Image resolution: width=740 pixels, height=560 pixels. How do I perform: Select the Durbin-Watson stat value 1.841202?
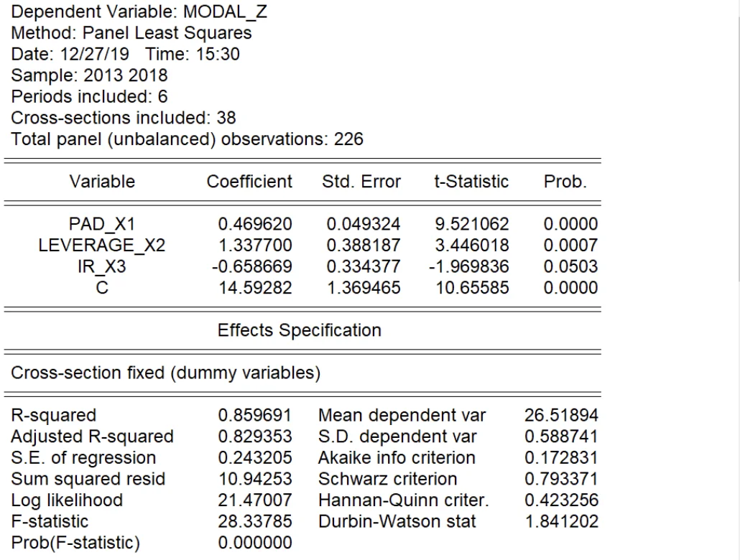(562, 521)
